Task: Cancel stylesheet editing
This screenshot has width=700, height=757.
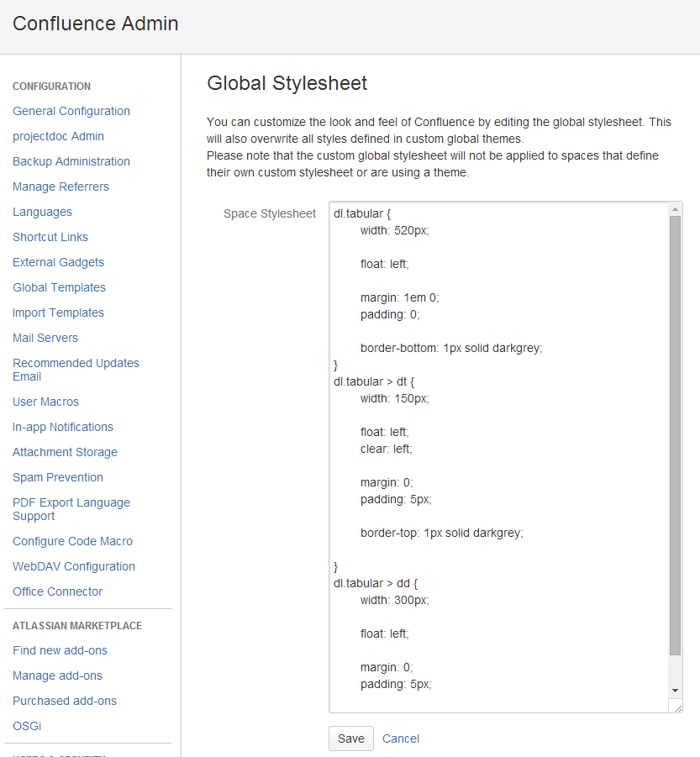Action: [401, 739]
